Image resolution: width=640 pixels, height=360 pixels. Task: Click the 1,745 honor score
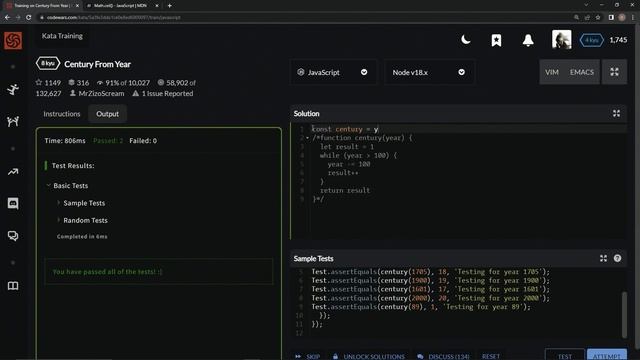pos(618,40)
